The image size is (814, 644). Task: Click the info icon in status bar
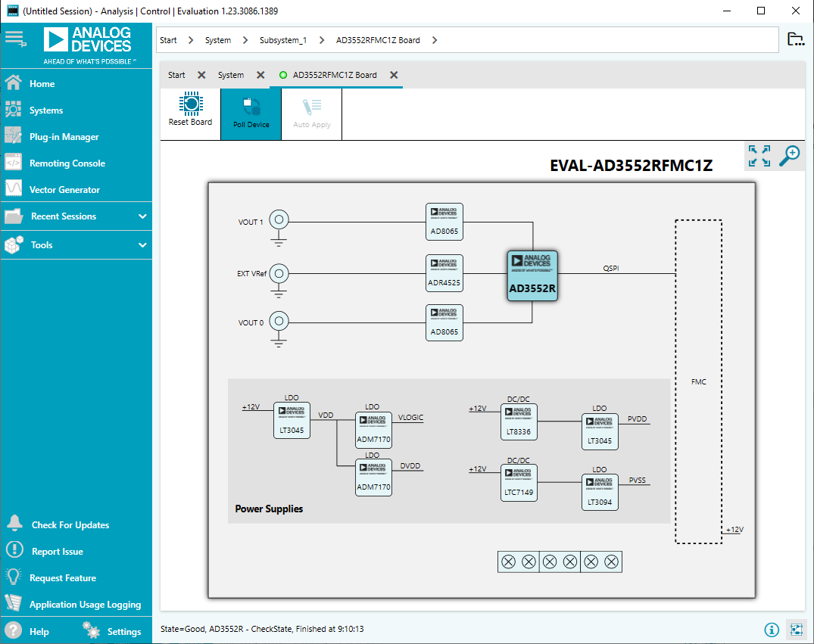point(771,630)
